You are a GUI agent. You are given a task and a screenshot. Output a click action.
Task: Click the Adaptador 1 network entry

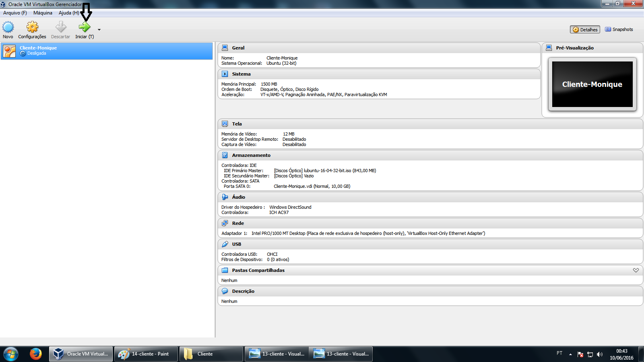click(353, 233)
